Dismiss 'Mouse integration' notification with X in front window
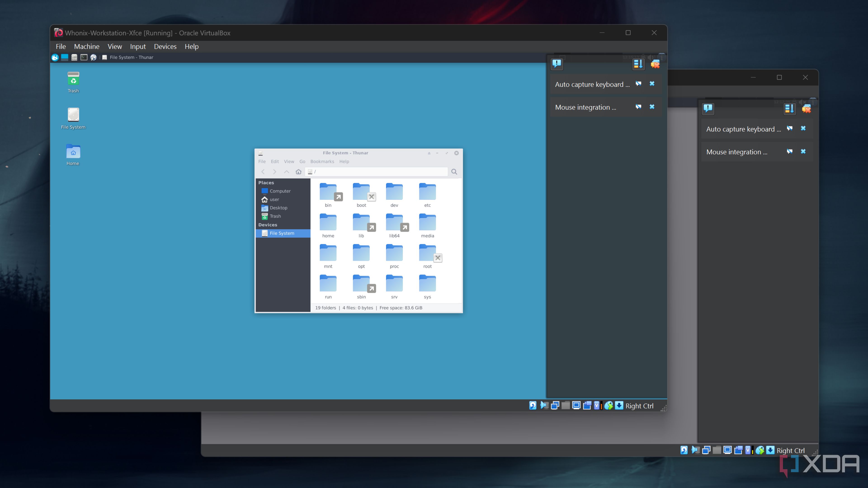Image resolution: width=868 pixels, height=488 pixels. click(x=652, y=107)
